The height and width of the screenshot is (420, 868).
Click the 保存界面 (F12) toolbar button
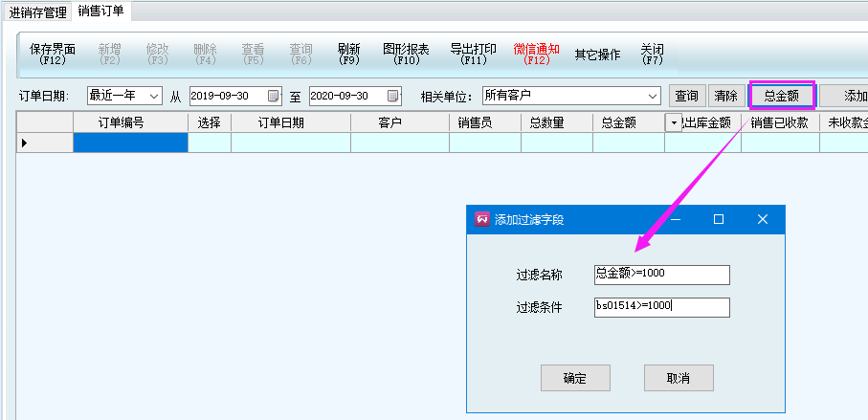coord(53,54)
